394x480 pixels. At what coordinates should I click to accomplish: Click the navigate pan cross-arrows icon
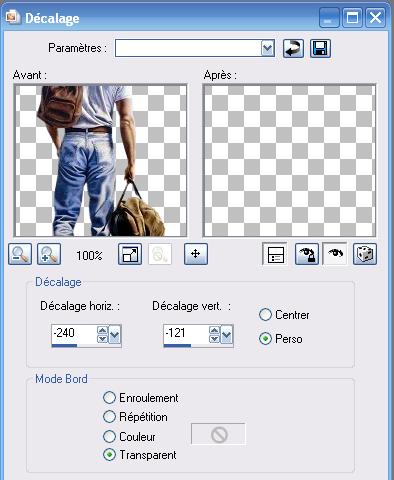click(196, 254)
